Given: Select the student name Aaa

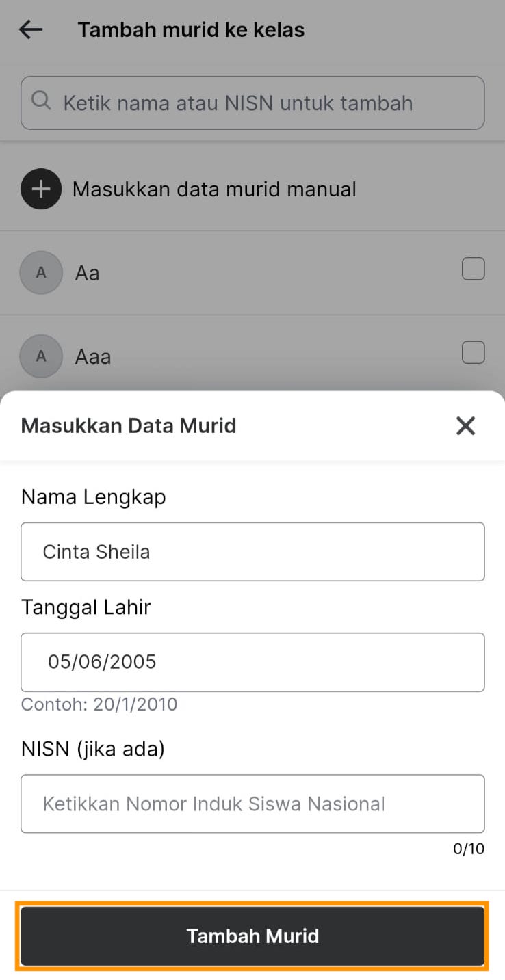Looking at the screenshot, I should click(x=93, y=357).
